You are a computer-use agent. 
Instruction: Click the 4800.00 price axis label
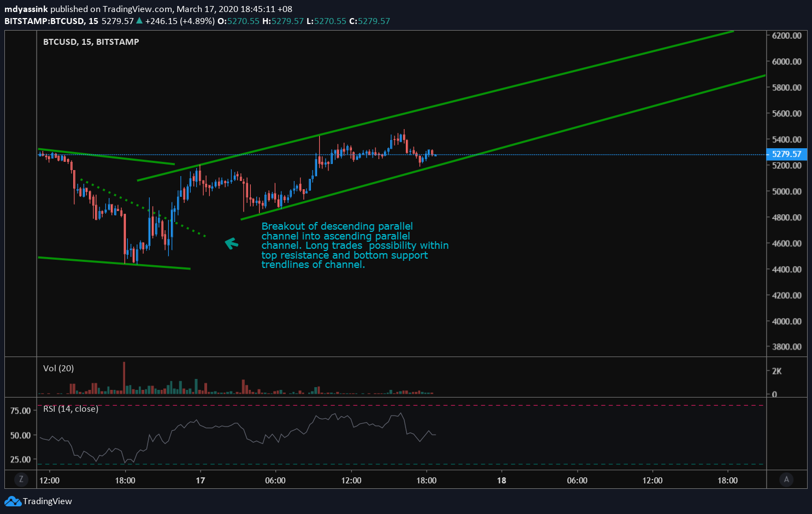[787, 217]
